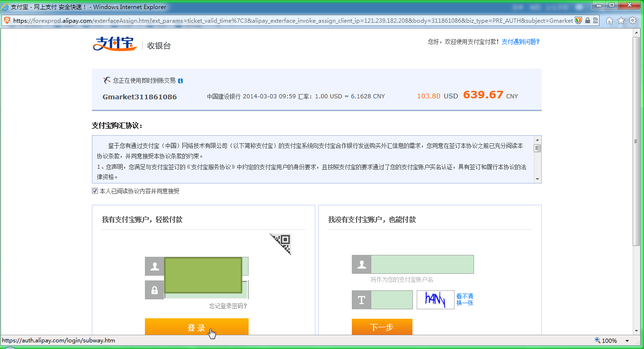Click the 收银台 label beside the logo

point(159,46)
